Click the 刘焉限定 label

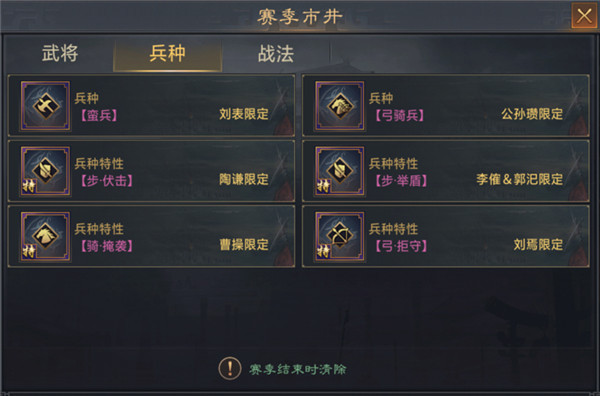click(538, 244)
